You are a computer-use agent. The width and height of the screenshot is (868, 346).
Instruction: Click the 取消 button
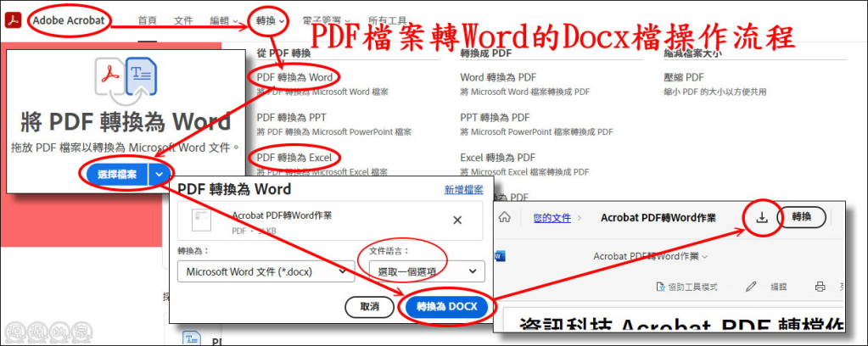click(x=369, y=307)
